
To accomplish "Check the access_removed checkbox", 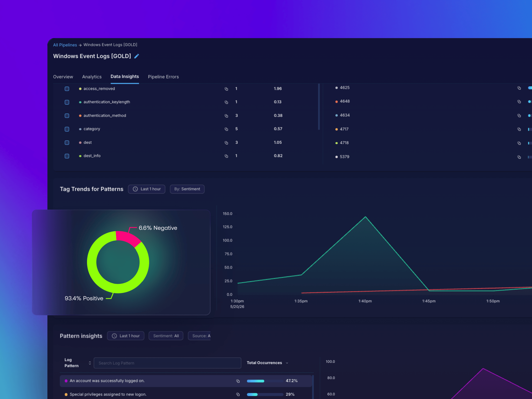I will click(67, 89).
